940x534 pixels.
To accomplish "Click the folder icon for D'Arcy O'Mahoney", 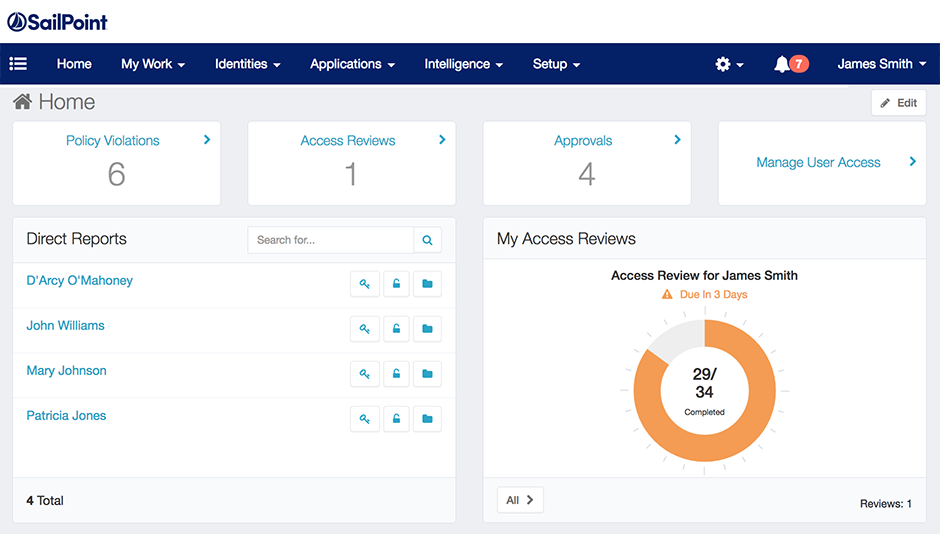I will pos(427,284).
